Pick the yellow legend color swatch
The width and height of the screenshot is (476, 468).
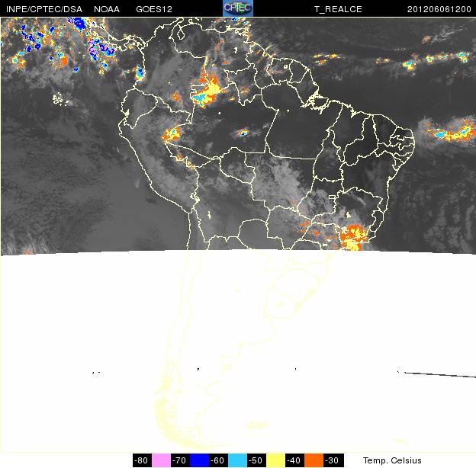[x=275, y=460]
